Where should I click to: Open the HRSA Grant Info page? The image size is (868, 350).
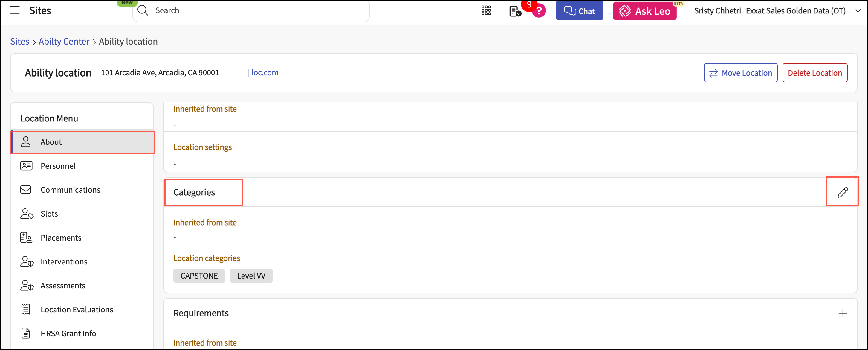pyautogui.click(x=68, y=333)
